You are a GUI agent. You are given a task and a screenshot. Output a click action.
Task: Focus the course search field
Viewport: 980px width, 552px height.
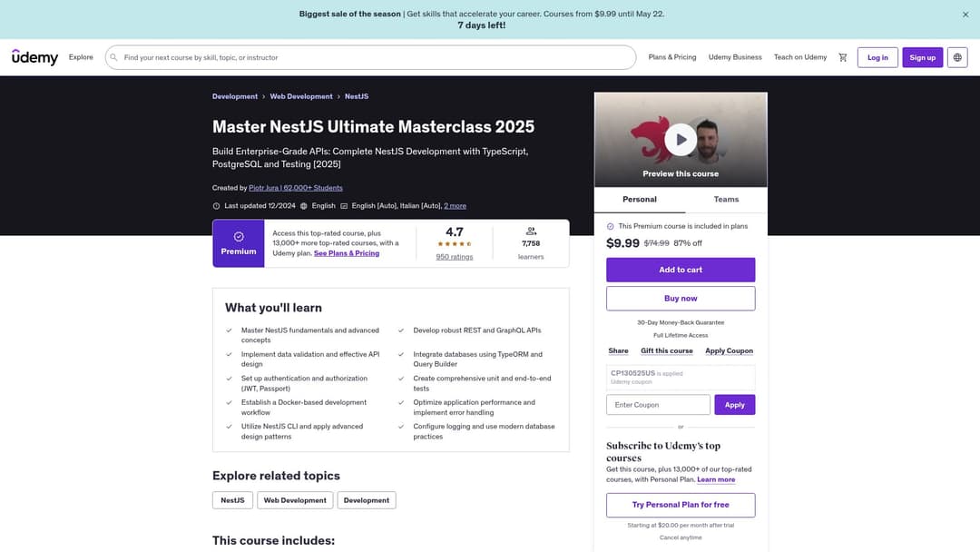pos(370,57)
